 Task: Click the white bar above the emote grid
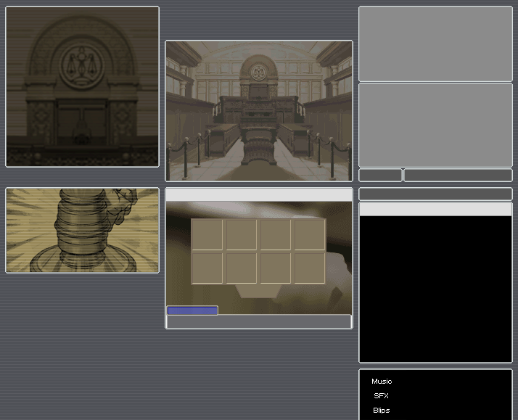click(259, 194)
